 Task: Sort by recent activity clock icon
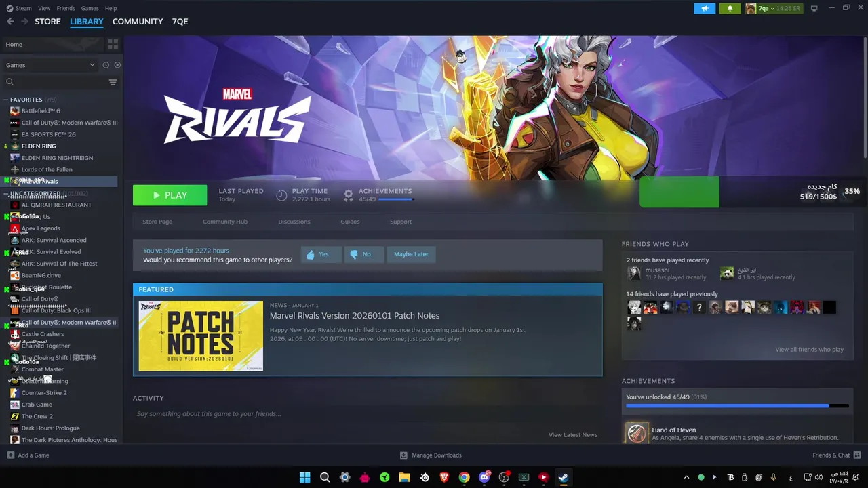[106, 65]
